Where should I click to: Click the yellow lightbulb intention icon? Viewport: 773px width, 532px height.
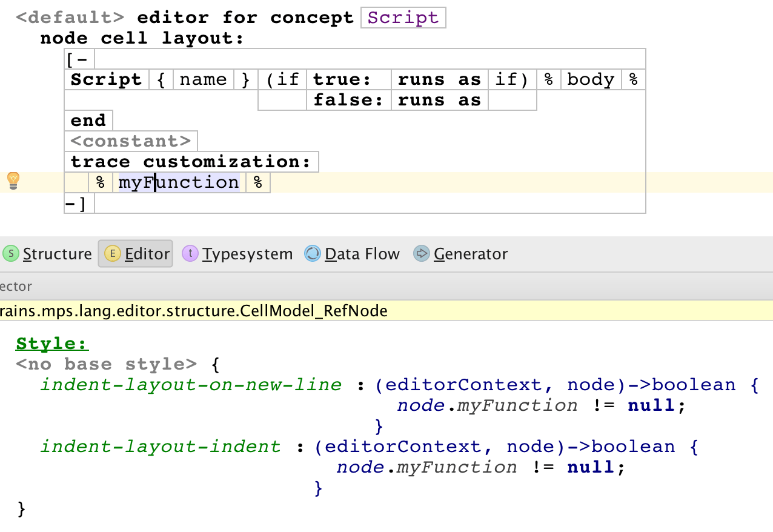pyautogui.click(x=13, y=181)
